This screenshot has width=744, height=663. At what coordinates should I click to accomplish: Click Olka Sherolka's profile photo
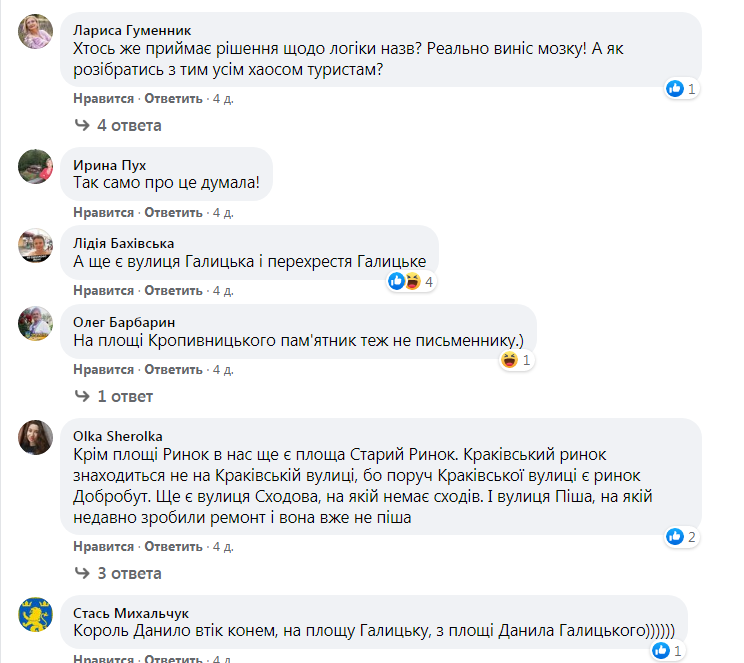tap(36, 437)
